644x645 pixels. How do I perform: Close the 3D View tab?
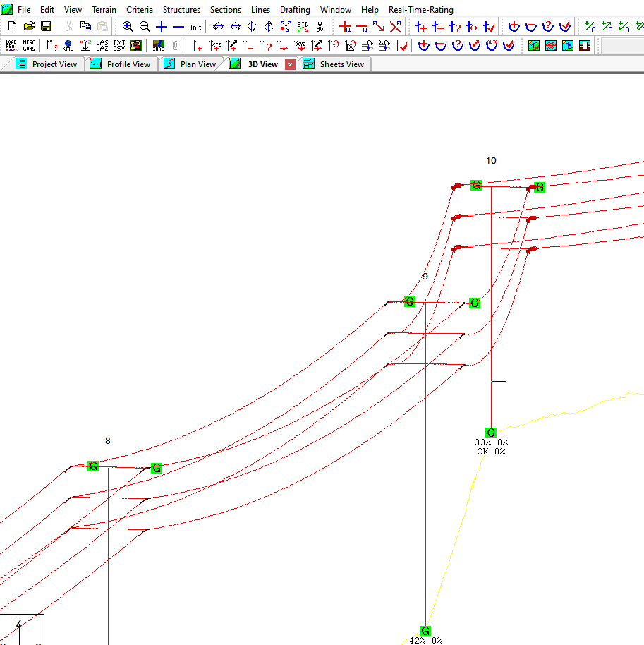click(290, 64)
